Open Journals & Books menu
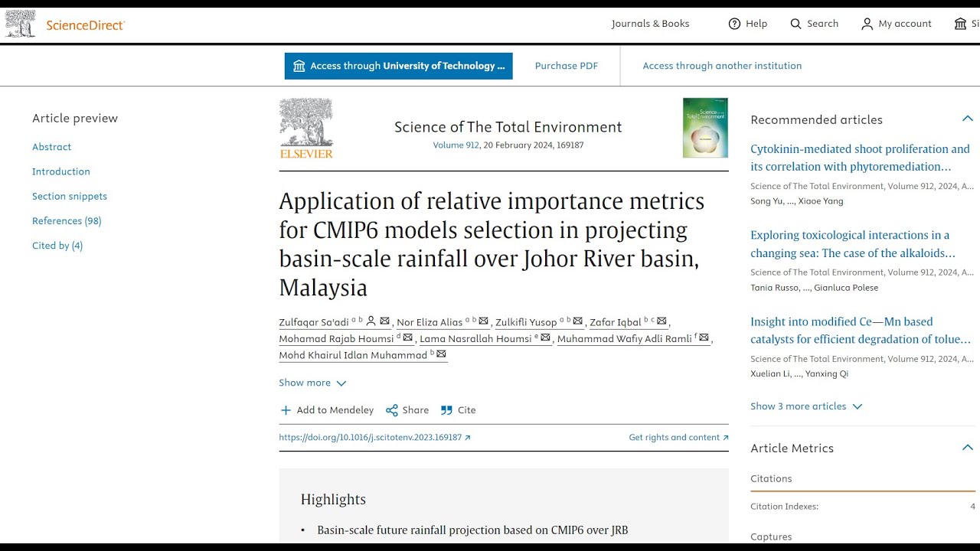 [x=651, y=24]
